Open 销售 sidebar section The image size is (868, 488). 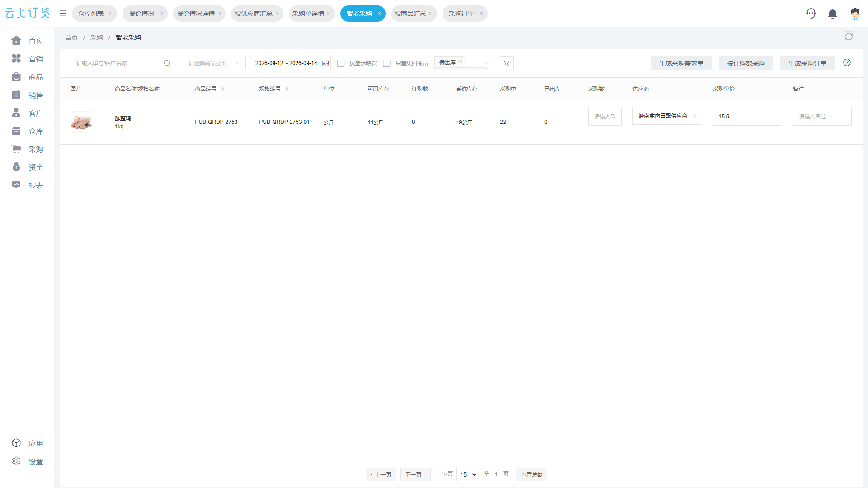coord(27,95)
